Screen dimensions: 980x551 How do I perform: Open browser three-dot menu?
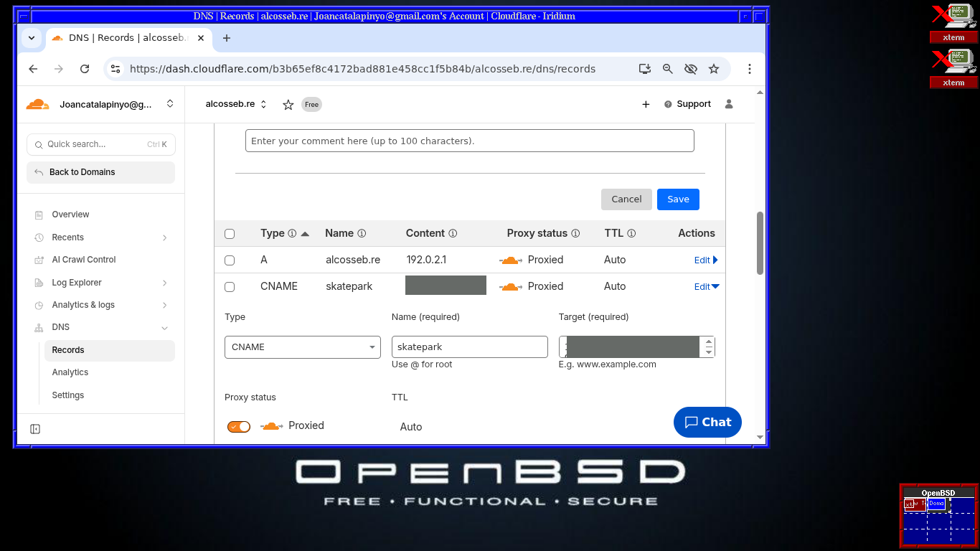749,69
